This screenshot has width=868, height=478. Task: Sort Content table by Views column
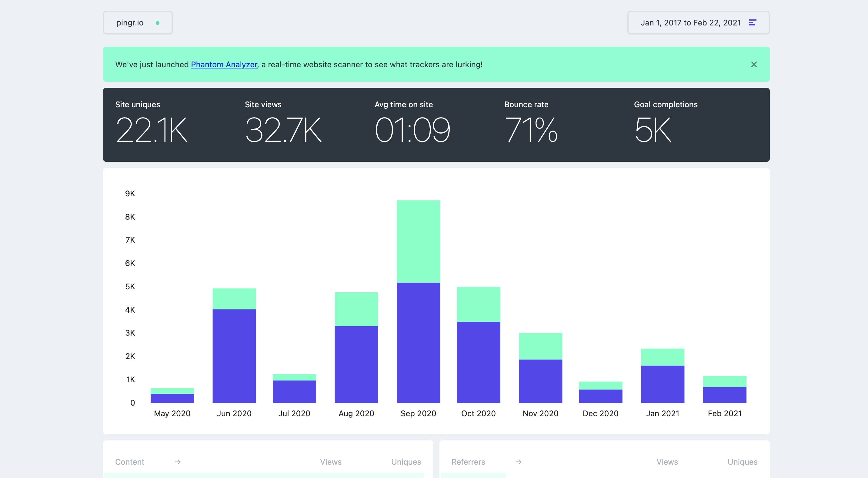(330, 462)
